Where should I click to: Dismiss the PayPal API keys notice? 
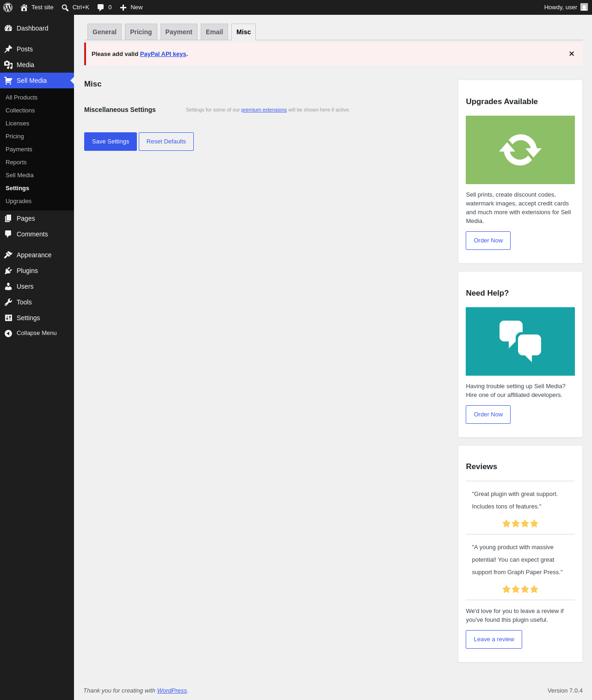click(572, 54)
